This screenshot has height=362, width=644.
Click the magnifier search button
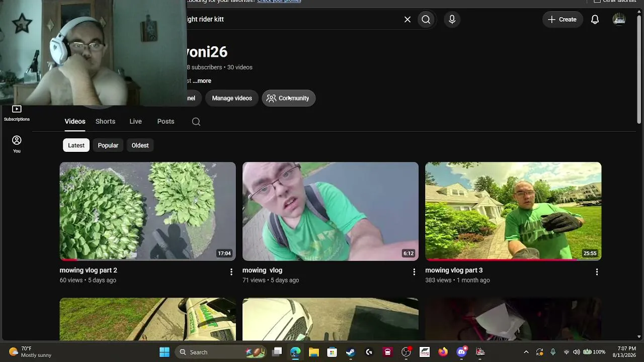[426, 20]
